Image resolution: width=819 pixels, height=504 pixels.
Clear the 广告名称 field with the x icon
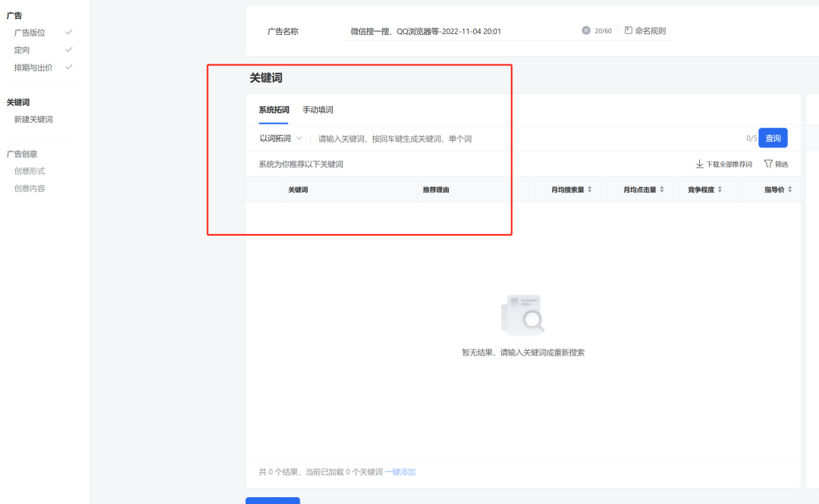pyautogui.click(x=585, y=31)
